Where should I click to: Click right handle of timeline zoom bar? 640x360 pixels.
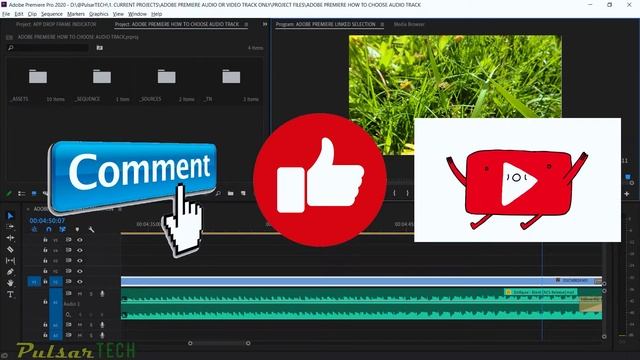(x=248, y=343)
